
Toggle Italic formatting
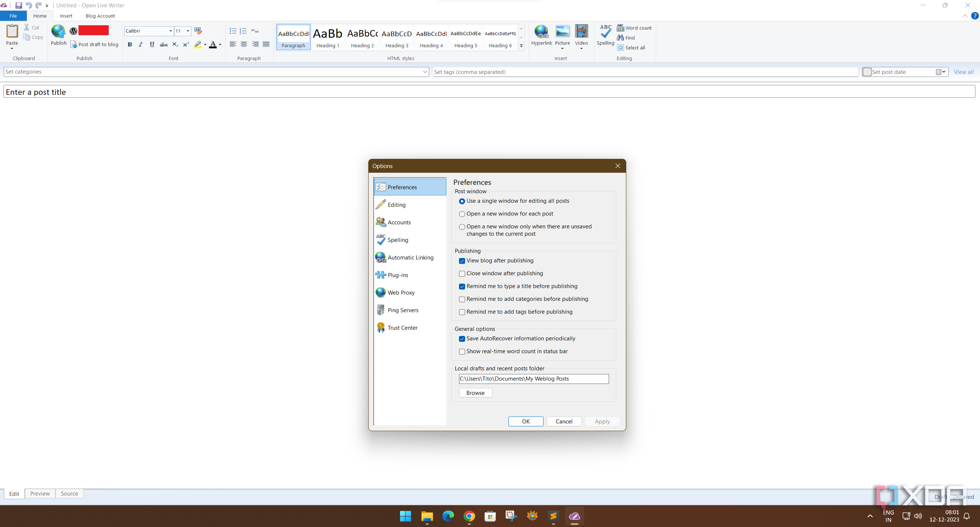(x=140, y=44)
